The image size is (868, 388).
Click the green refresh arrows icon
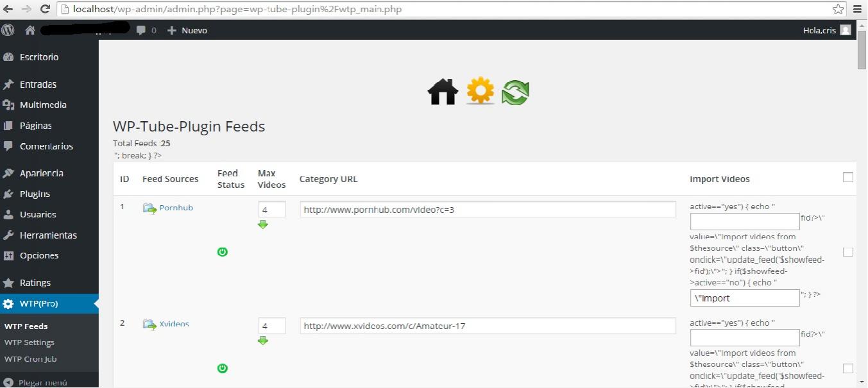(515, 92)
